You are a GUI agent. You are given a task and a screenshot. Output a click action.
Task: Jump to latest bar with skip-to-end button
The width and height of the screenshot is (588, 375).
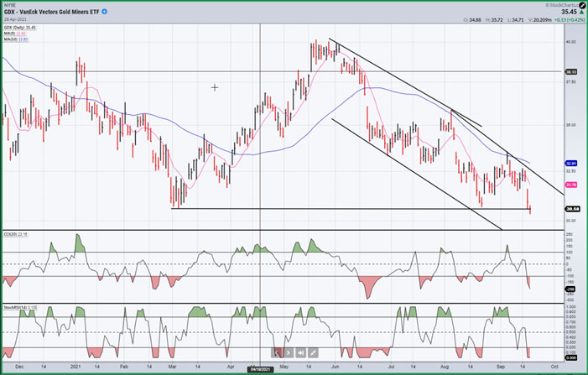301,353
